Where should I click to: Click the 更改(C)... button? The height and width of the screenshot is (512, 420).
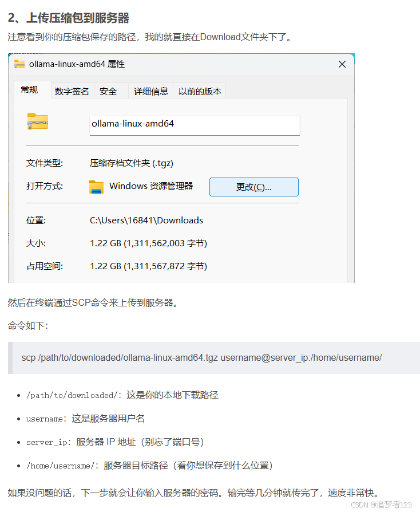click(x=254, y=187)
